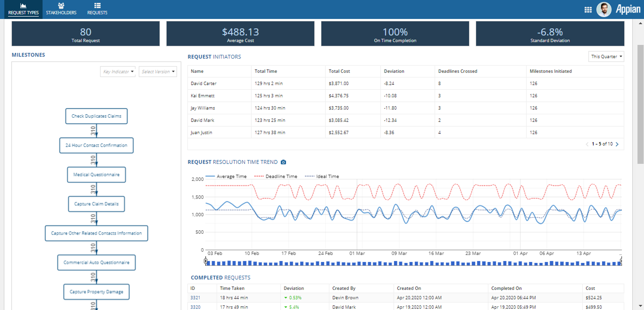The height and width of the screenshot is (310, 644).
Task: Click the Milestones Initiated column header
Action: pos(550,71)
